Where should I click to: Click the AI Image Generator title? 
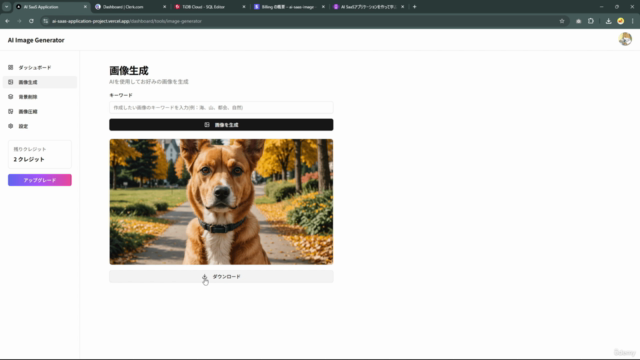(x=36, y=40)
